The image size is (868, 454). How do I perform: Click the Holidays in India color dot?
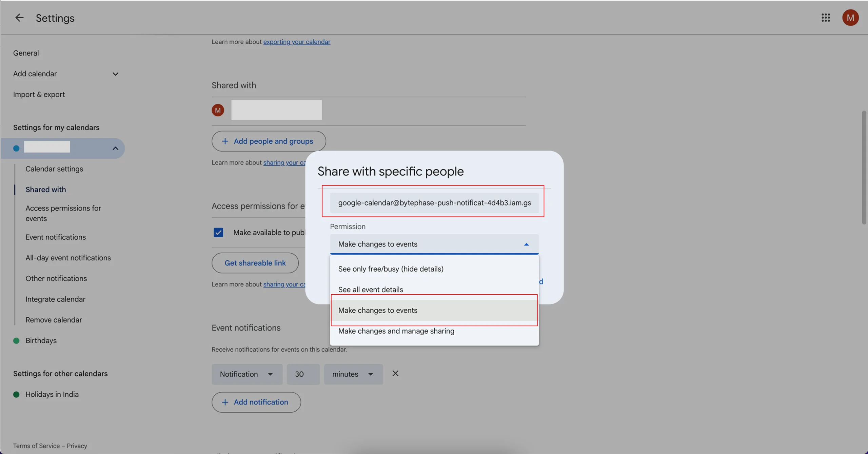pos(16,394)
